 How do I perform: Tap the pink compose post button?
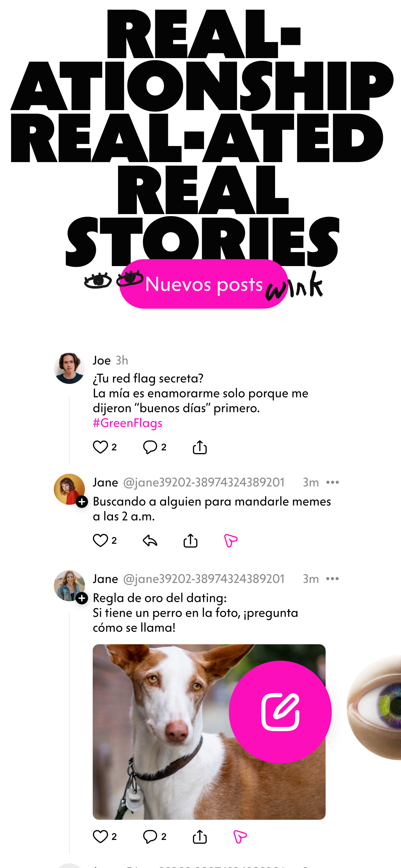tap(280, 712)
